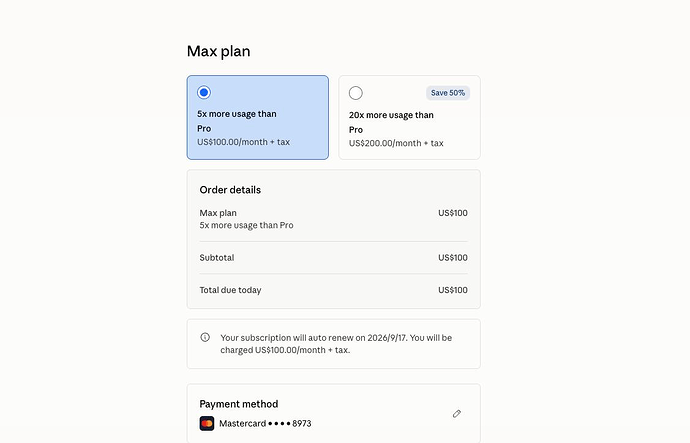Click the Mastercard ending 8973 text

tap(265, 424)
